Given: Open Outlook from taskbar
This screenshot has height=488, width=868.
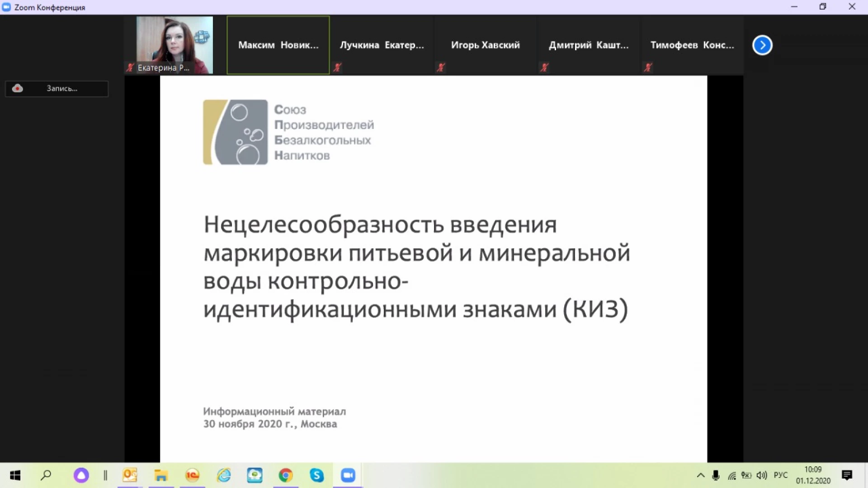Looking at the screenshot, I should coord(130,475).
